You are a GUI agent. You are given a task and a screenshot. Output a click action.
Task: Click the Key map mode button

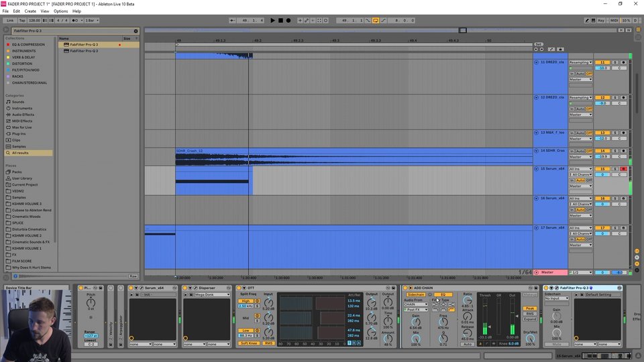(x=601, y=20)
